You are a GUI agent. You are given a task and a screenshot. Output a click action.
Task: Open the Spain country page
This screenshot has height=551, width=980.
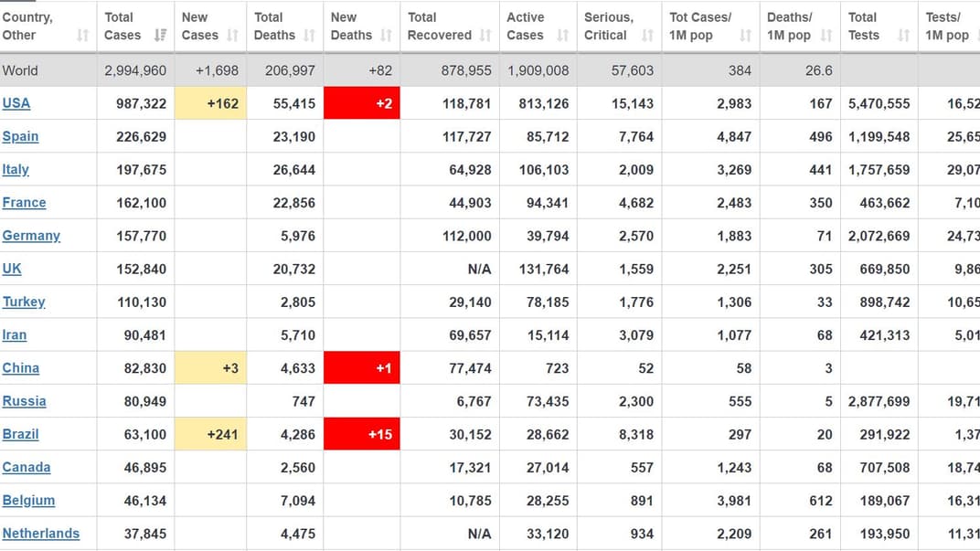click(x=20, y=136)
